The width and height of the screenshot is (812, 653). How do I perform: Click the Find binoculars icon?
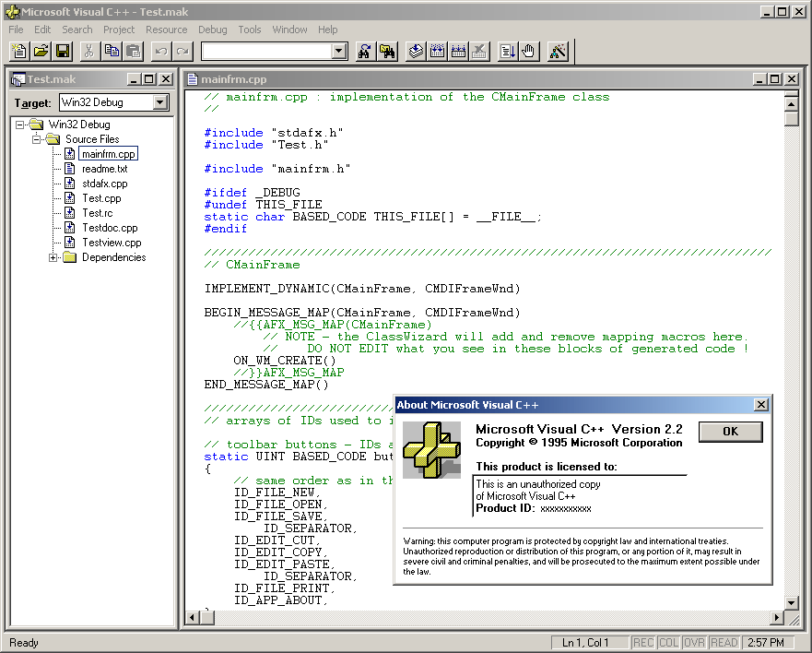pyautogui.click(x=364, y=52)
